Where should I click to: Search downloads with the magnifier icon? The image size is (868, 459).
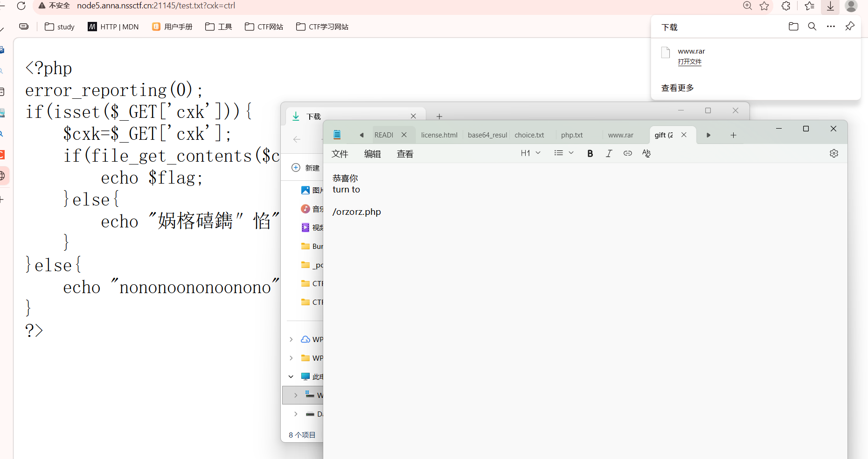click(812, 27)
